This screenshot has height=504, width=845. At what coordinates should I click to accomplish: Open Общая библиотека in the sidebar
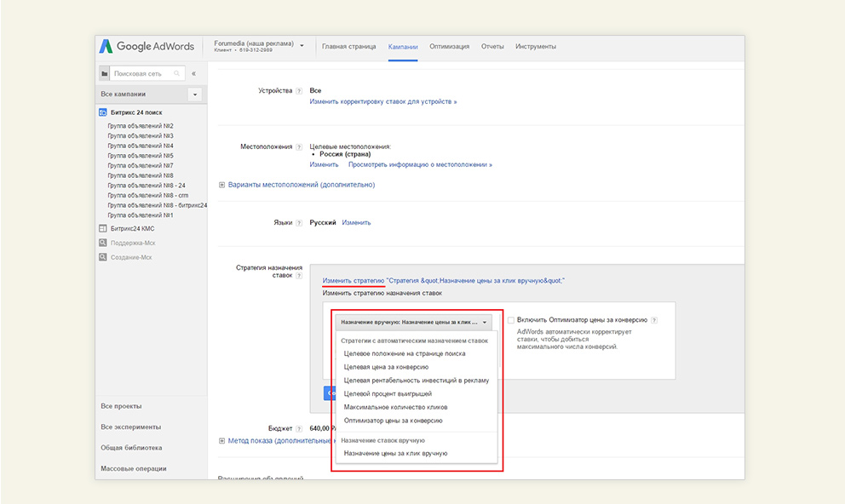coord(131,448)
